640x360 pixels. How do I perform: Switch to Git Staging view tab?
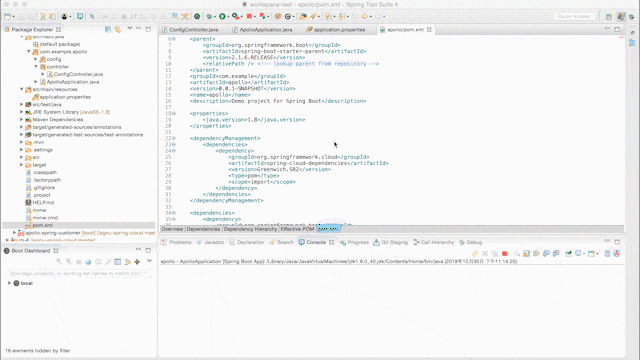(x=390, y=242)
